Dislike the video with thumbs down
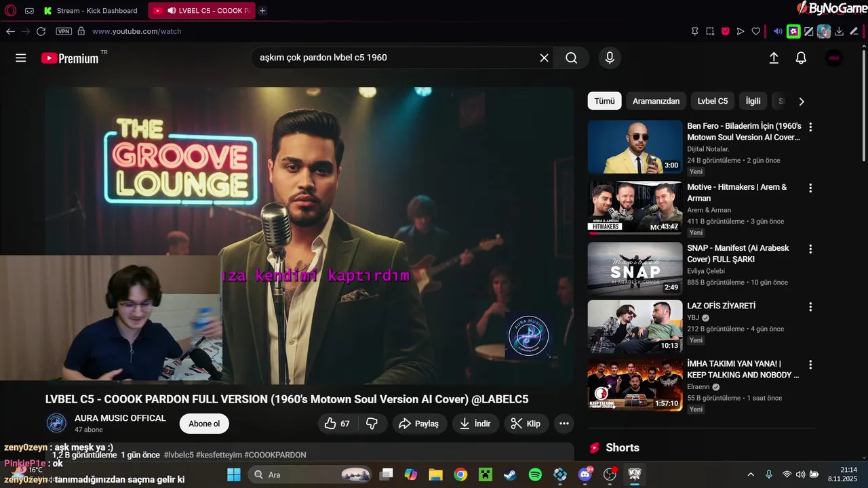The height and width of the screenshot is (488, 868). (372, 424)
